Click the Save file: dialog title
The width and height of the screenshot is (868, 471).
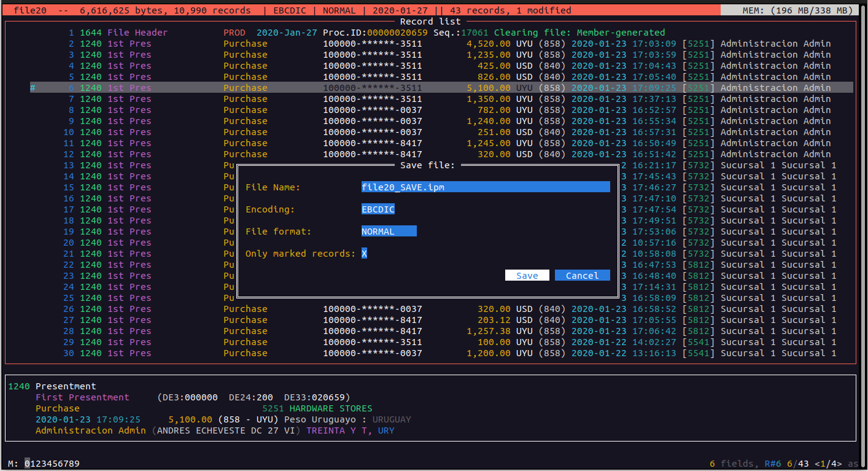[x=427, y=165]
